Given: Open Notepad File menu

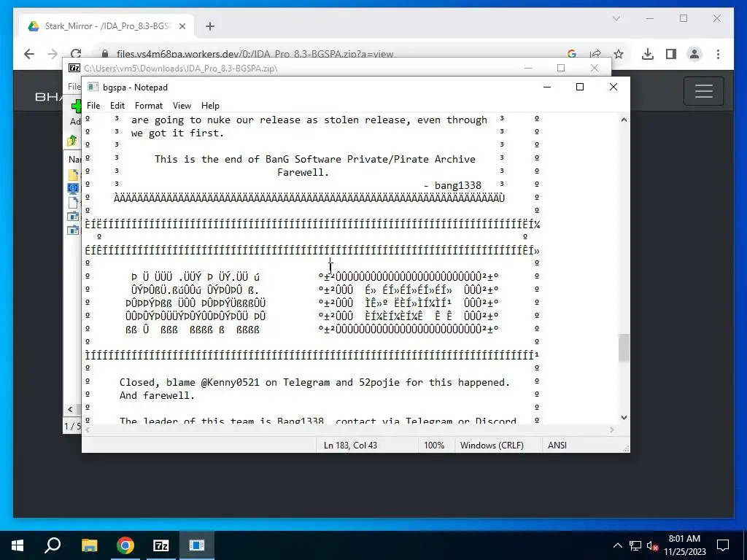Looking at the screenshot, I should click(93, 106).
